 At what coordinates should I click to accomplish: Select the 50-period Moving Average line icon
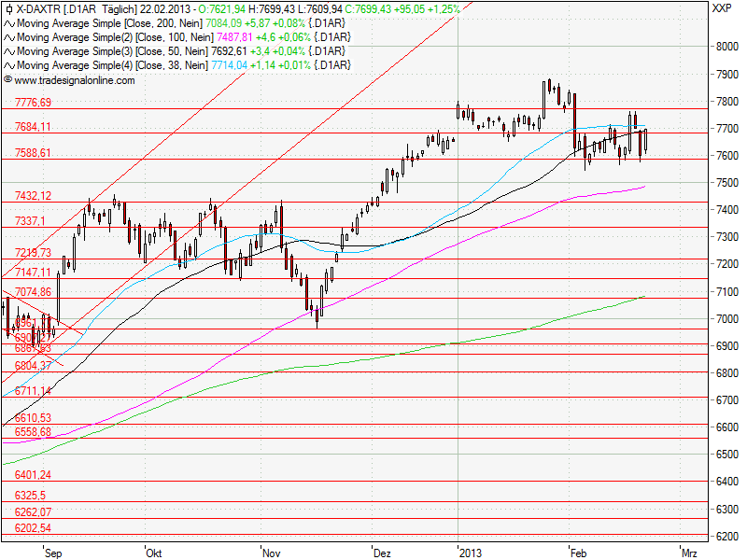coord(10,51)
